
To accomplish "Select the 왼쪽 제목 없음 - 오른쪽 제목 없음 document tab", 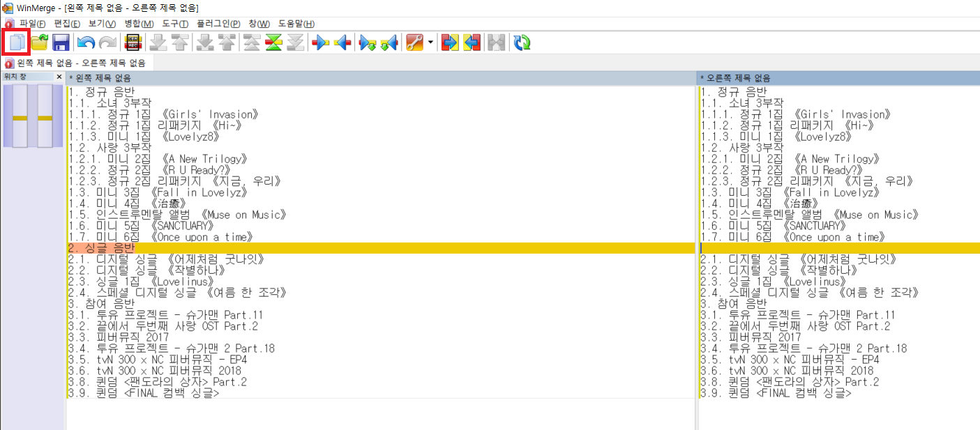I will 76,63.
